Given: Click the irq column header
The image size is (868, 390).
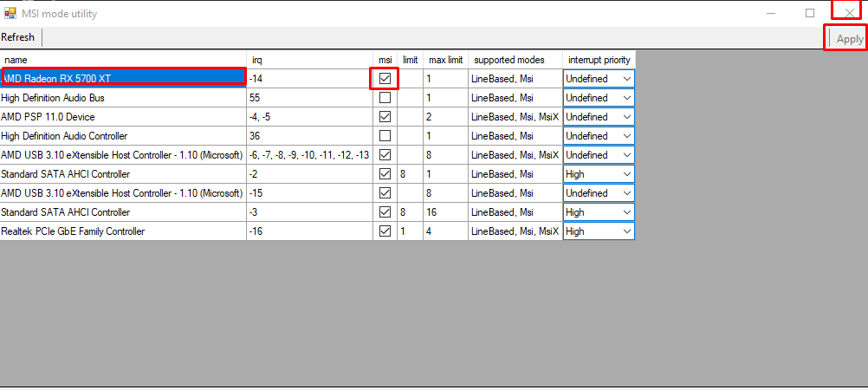Looking at the screenshot, I should click(x=309, y=60).
